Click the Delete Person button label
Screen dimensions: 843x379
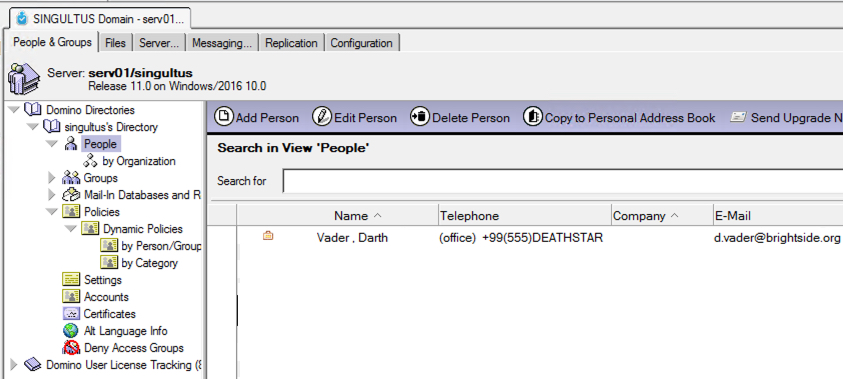coord(471,118)
